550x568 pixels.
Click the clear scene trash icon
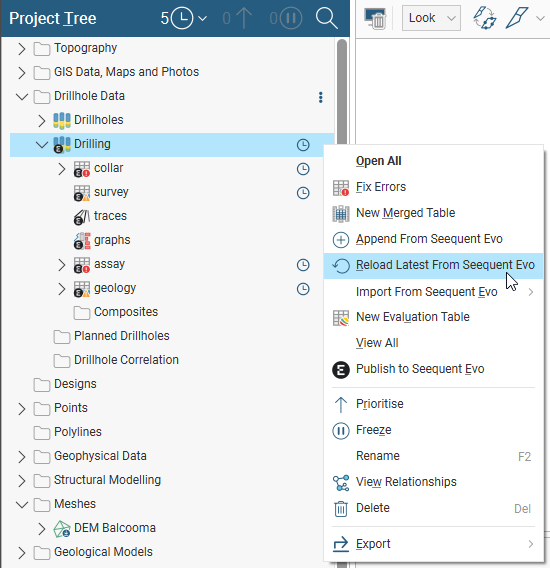tap(375, 18)
